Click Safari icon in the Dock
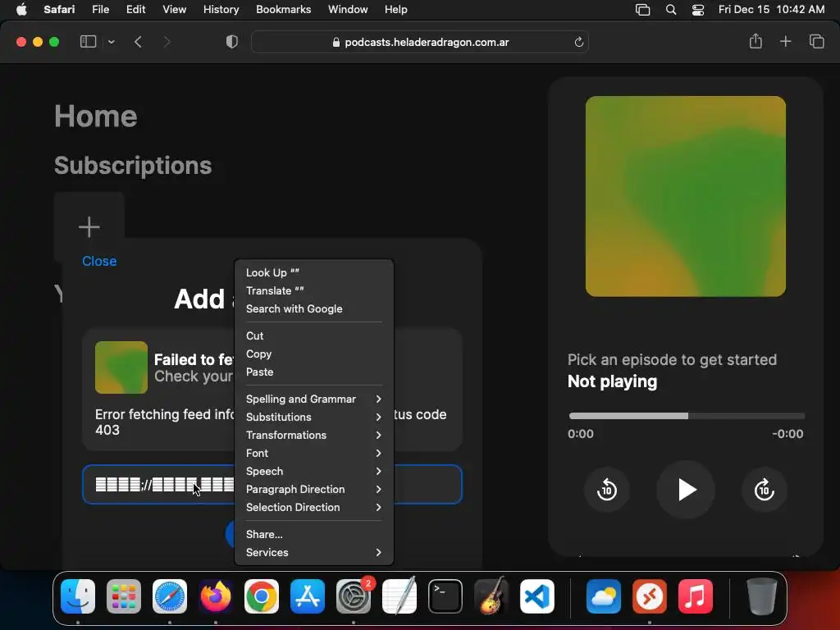This screenshot has height=630, width=840. (170, 596)
